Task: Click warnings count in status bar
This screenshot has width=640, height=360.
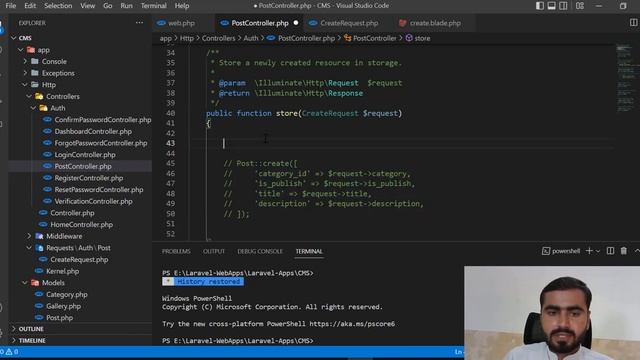Action: [x=12, y=351]
